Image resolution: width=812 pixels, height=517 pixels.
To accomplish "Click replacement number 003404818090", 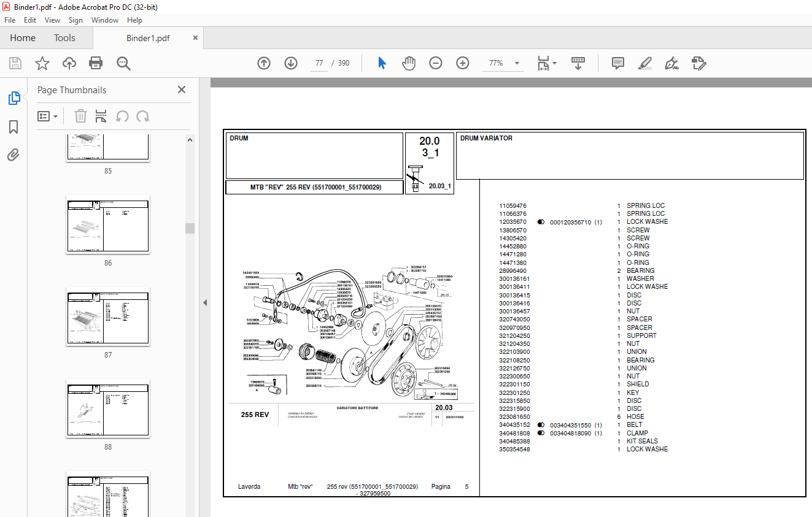I will coord(570,433).
